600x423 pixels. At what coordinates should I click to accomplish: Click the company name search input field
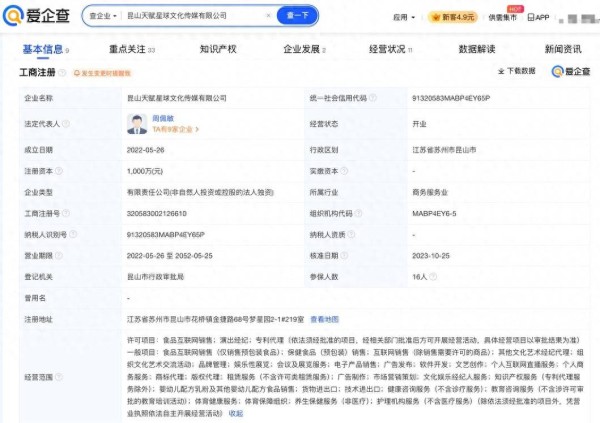[193, 16]
